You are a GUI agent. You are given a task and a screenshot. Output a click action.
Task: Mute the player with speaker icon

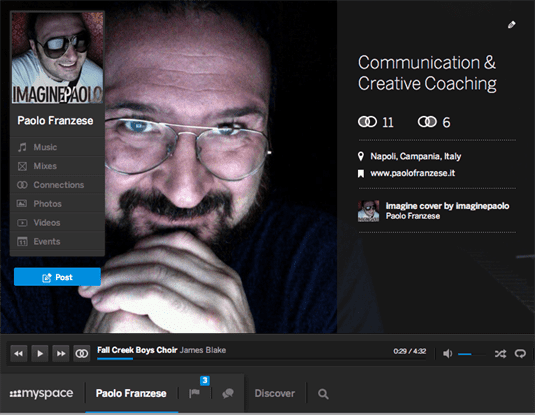447,354
